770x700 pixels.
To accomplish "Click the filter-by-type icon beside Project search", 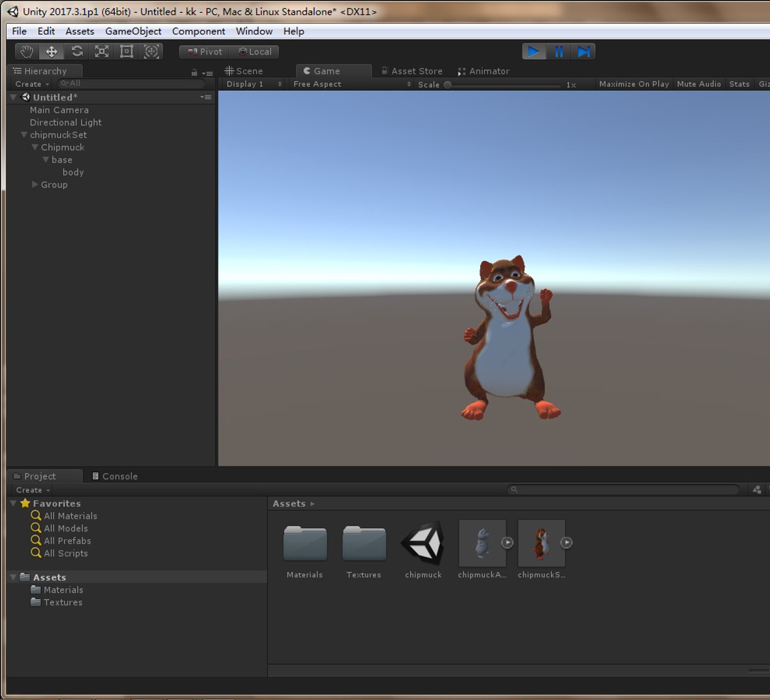I will coord(757,489).
